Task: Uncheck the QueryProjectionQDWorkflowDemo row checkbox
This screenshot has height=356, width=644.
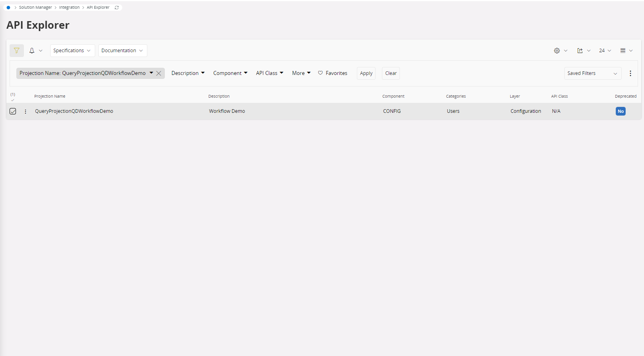Action: pos(13,111)
